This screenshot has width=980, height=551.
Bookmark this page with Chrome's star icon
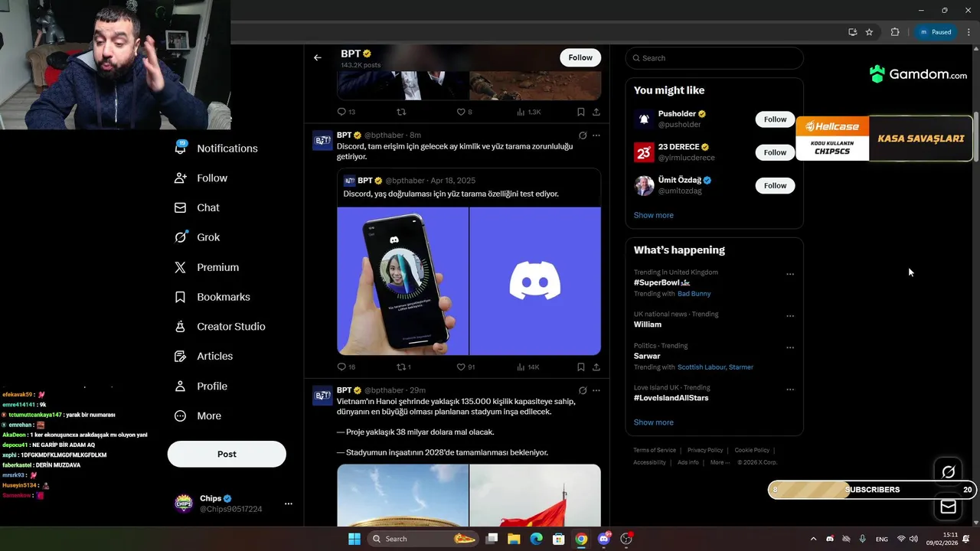point(869,32)
